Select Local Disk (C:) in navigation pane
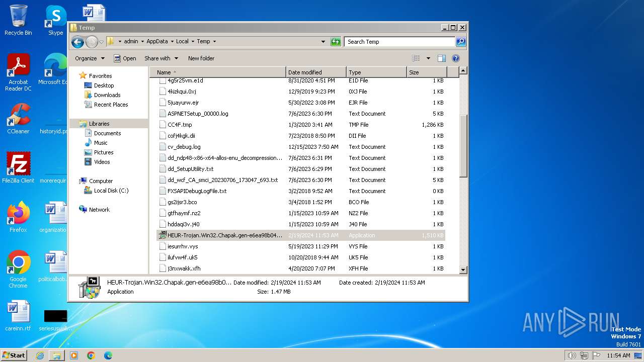Screen dimensions: 644x362 (111, 191)
